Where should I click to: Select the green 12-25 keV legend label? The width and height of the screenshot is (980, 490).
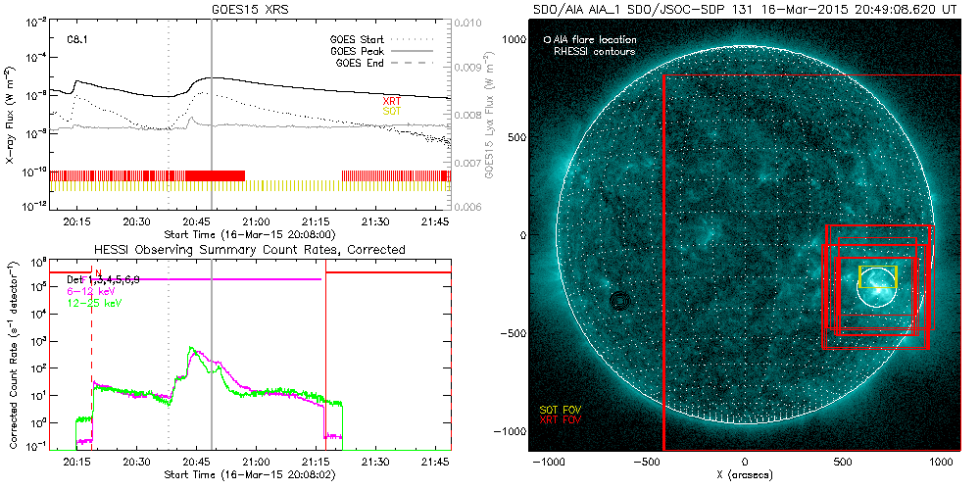[94, 302]
